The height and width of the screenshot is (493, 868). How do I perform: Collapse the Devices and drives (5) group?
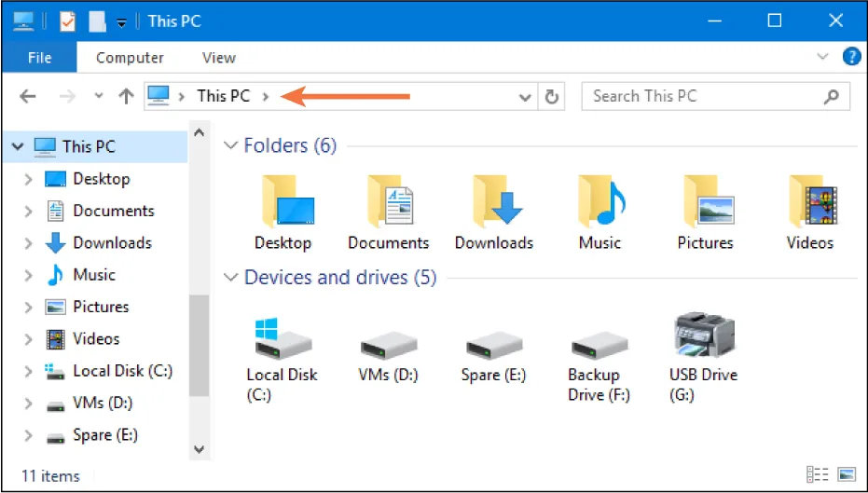pos(230,278)
